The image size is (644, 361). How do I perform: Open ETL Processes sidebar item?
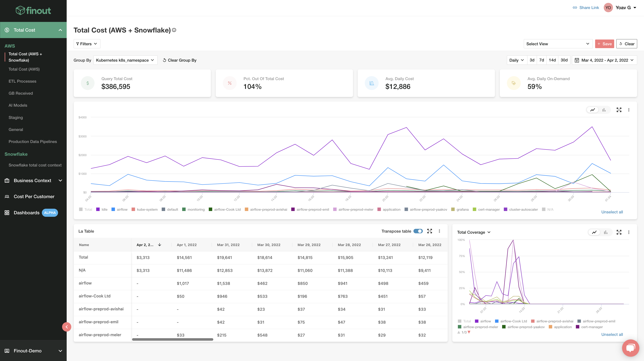point(22,81)
